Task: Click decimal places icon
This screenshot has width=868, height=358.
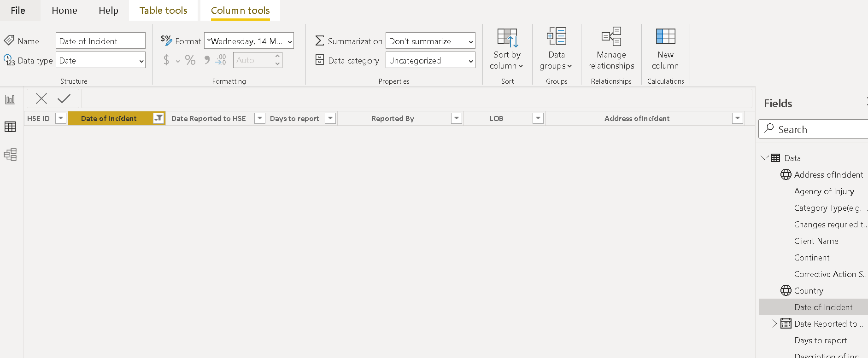Action: click(x=221, y=60)
